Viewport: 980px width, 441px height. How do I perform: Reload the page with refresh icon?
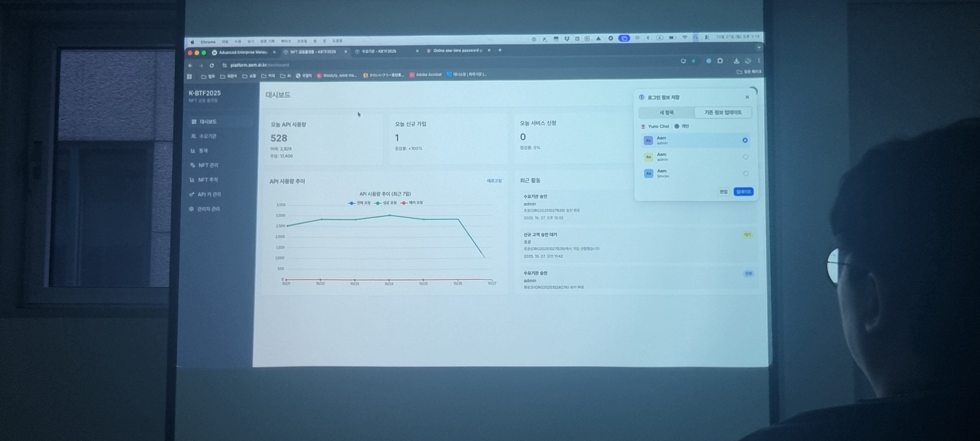point(212,65)
